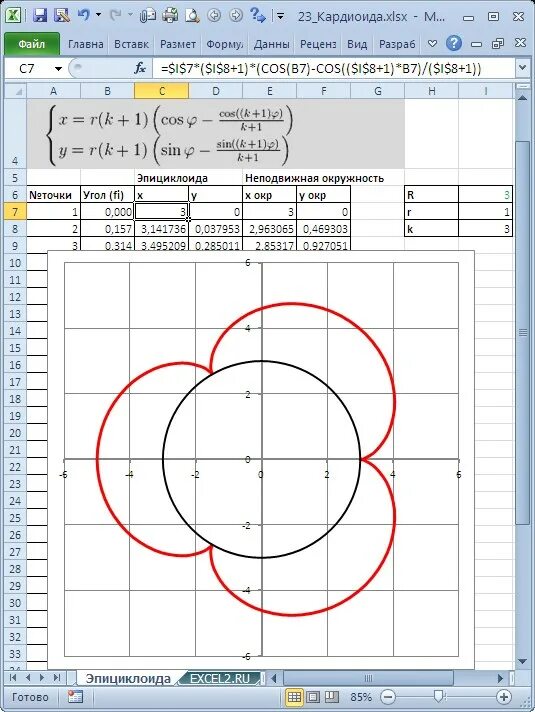Select column A header
Image resolution: width=535 pixels, height=712 pixels.
point(54,91)
